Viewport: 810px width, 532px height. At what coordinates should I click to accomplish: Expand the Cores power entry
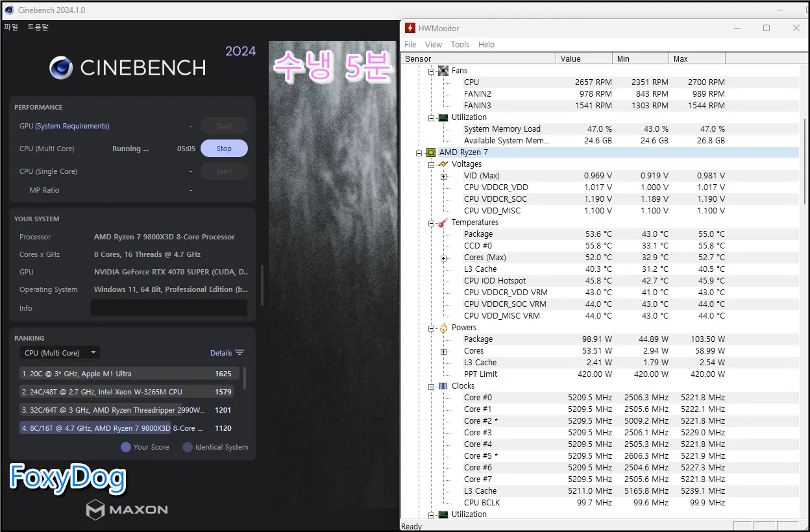(443, 351)
